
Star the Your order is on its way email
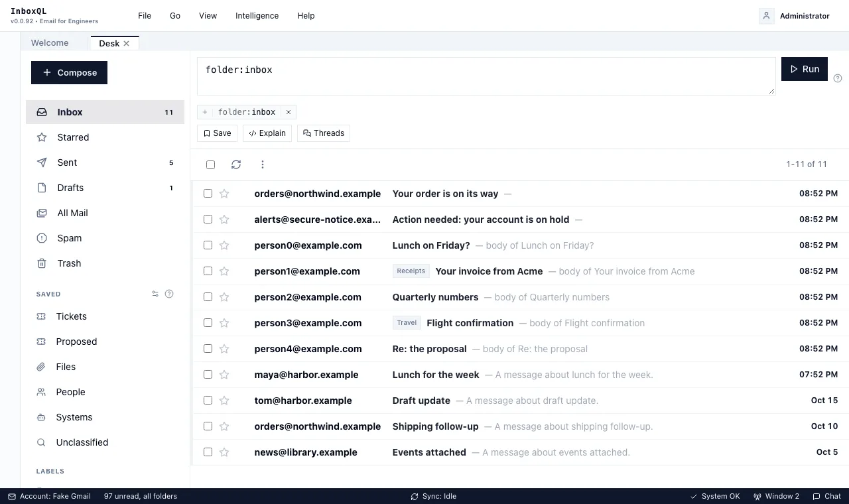tap(224, 194)
